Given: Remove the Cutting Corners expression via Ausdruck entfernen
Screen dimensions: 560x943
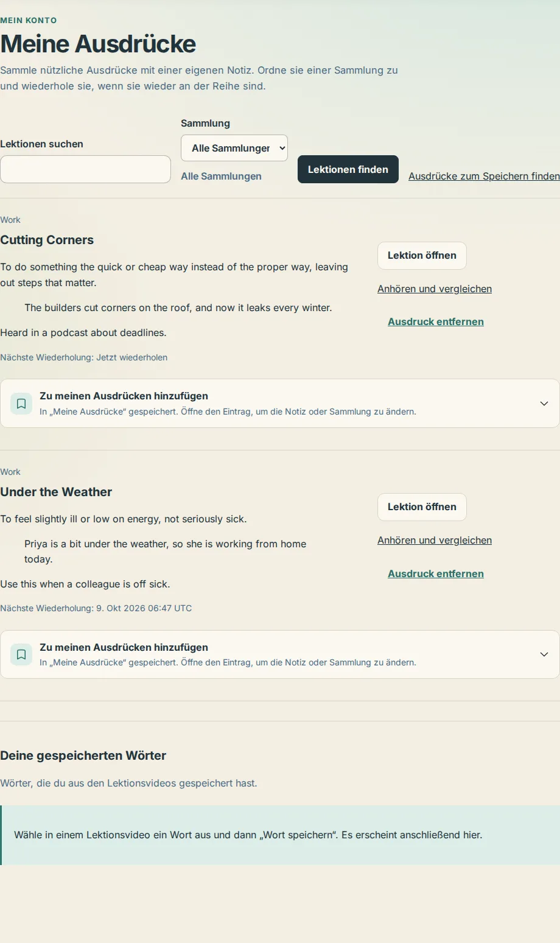Looking at the screenshot, I should point(436,321).
